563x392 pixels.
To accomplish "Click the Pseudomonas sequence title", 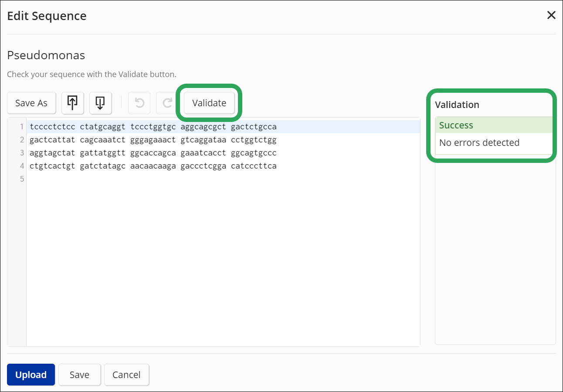I will click(x=46, y=55).
